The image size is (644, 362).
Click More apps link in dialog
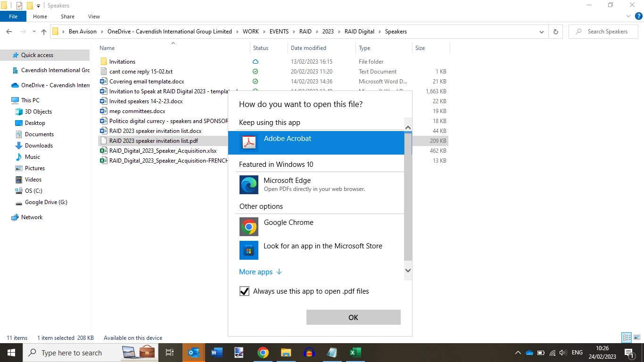[260, 272]
